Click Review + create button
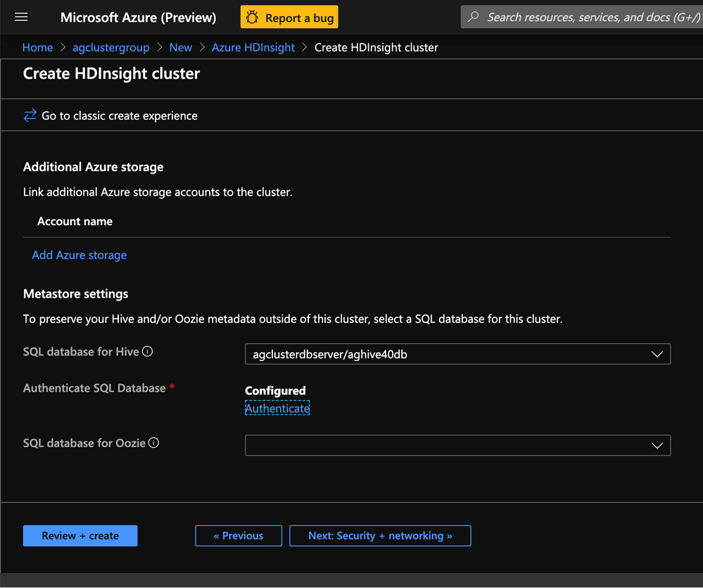703x588 pixels. click(80, 535)
